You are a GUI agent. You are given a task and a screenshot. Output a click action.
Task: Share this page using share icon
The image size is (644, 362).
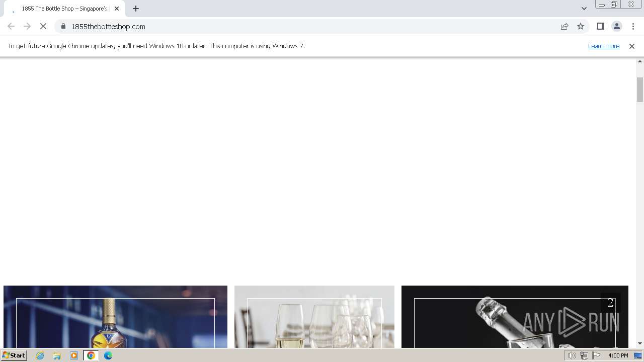(565, 26)
